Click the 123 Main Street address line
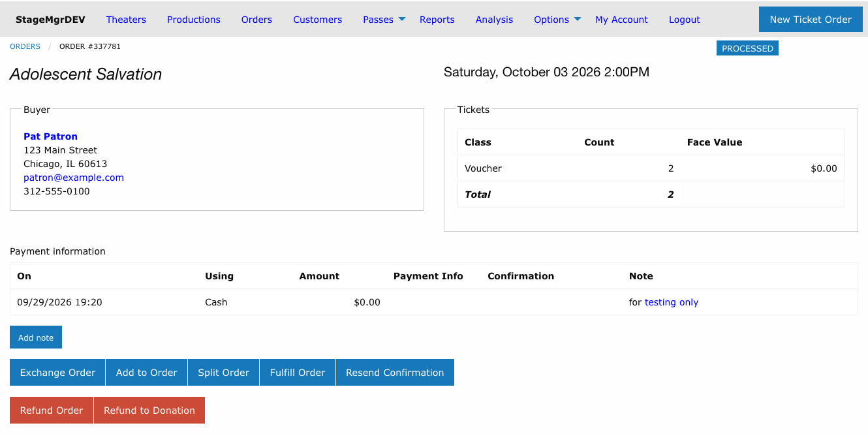 tap(60, 150)
